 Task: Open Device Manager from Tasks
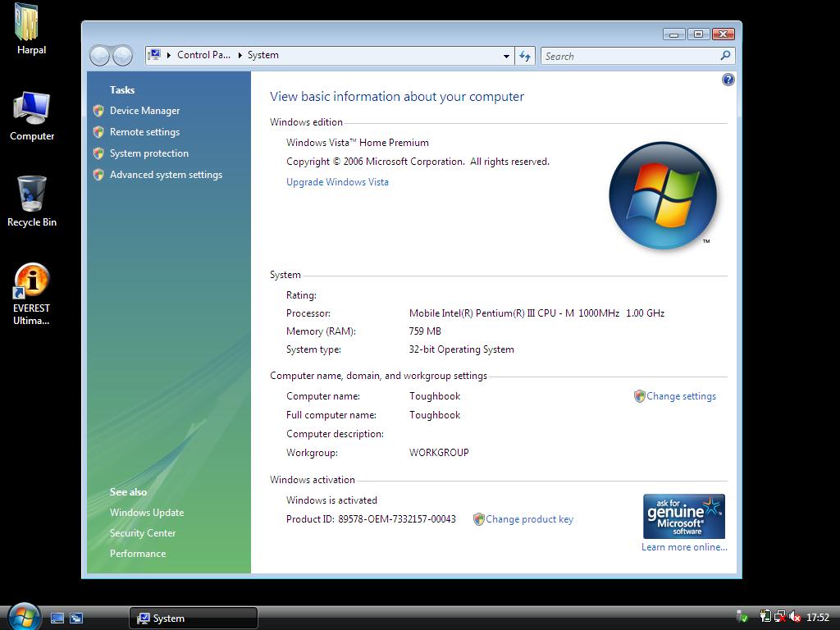point(144,111)
